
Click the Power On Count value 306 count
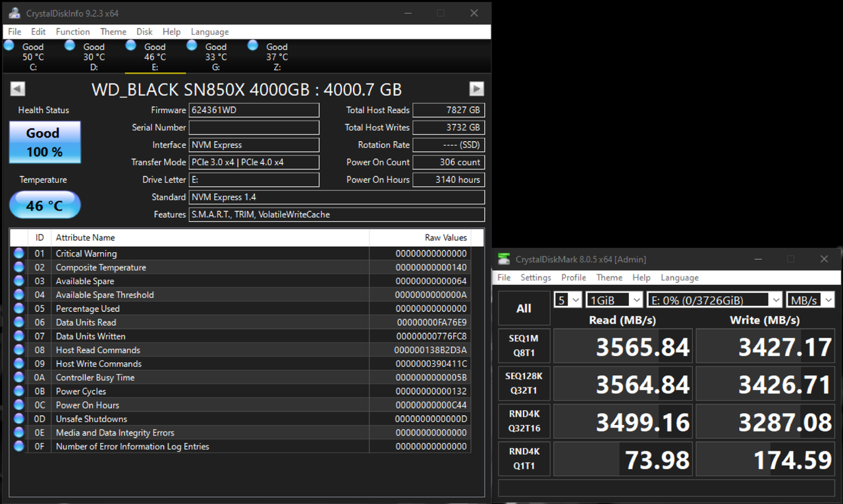coord(449,162)
